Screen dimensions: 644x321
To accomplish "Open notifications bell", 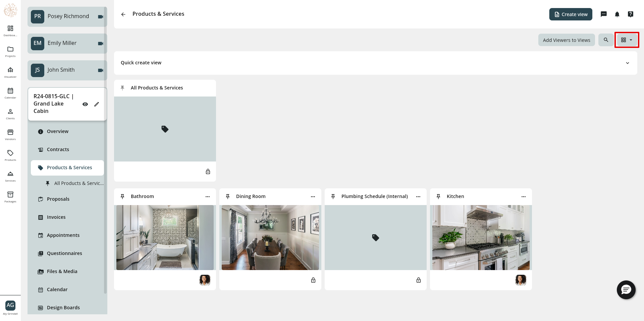I will point(617,14).
